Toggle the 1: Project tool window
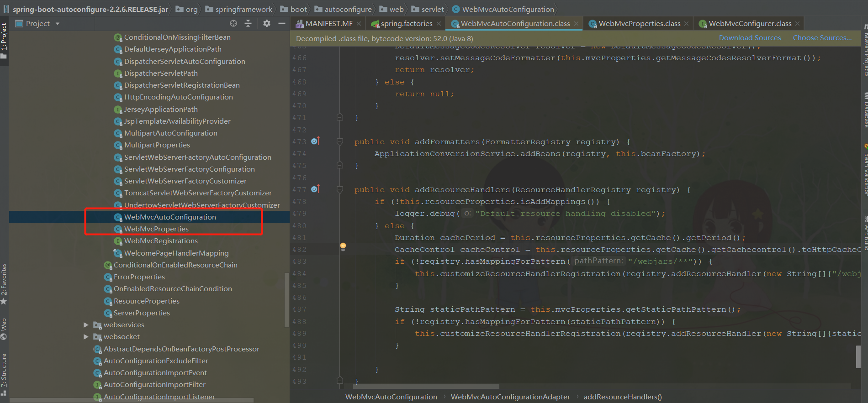 [x=4, y=41]
